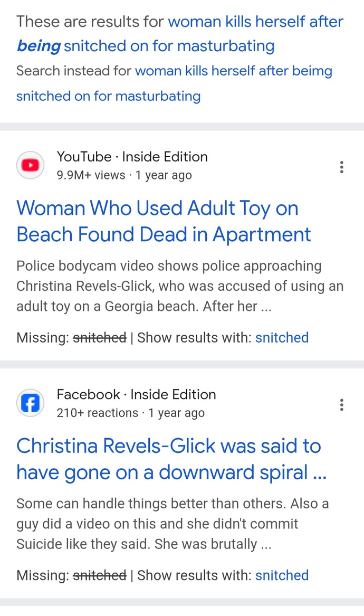Tap the 'Some can handle things better' snippet
The image size is (364, 616).
[x=173, y=524]
